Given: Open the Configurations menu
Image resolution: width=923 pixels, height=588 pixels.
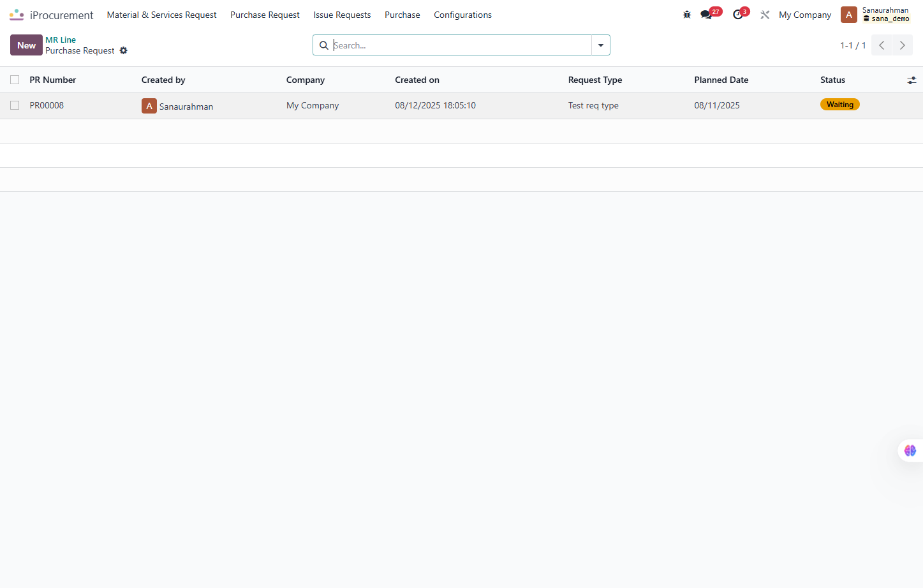Looking at the screenshot, I should coord(463,15).
